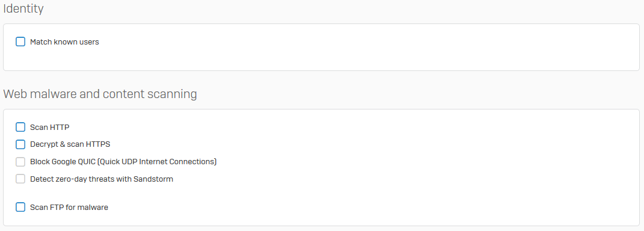Viewport: 644px width, 231px height.
Task: Tick the Scan HTTP checkbox
Action: pyautogui.click(x=20, y=127)
